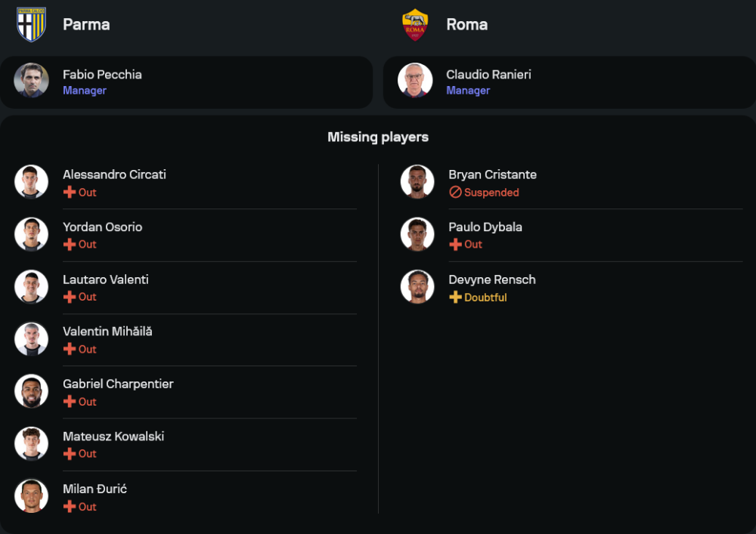Open the Roma team name link
Image resolution: width=756 pixels, height=534 pixels.
[466, 24]
